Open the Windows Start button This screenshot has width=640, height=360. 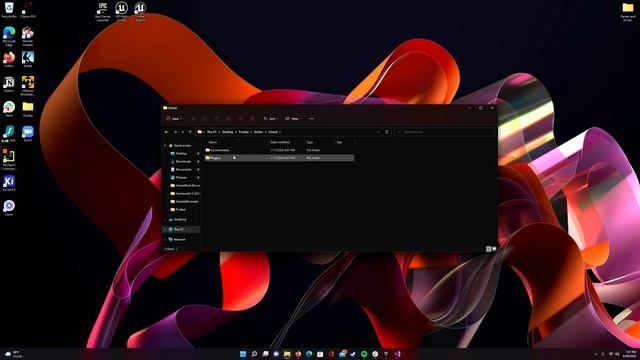pos(243,354)
